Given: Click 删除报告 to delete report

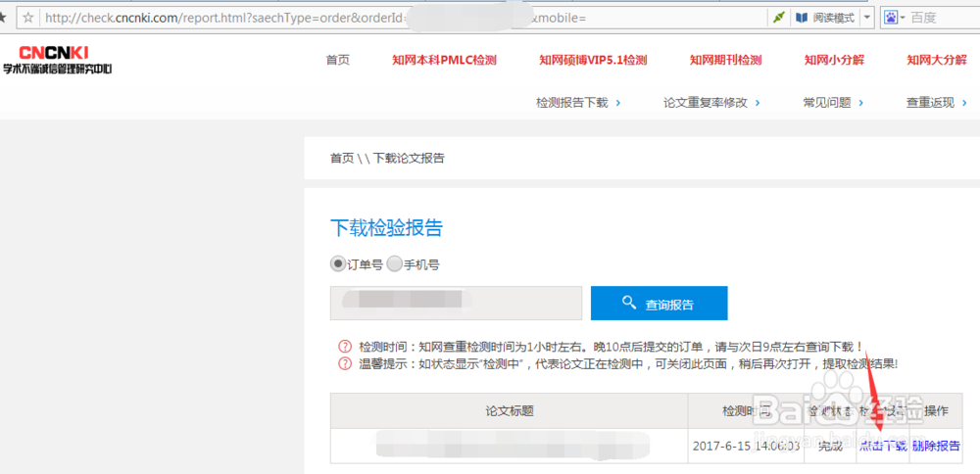Looking at the screenshot, I should pos(936,446).
